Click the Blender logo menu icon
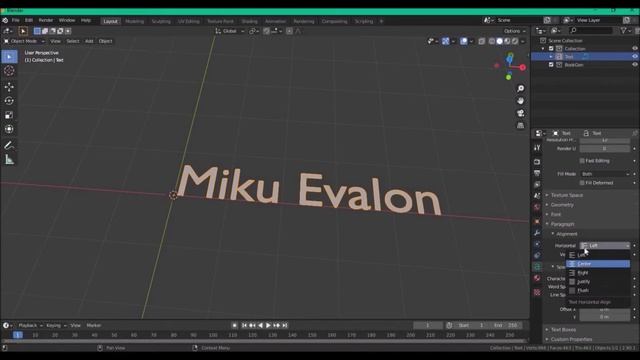Screen dimensions: 640x360 coord(5,20)
